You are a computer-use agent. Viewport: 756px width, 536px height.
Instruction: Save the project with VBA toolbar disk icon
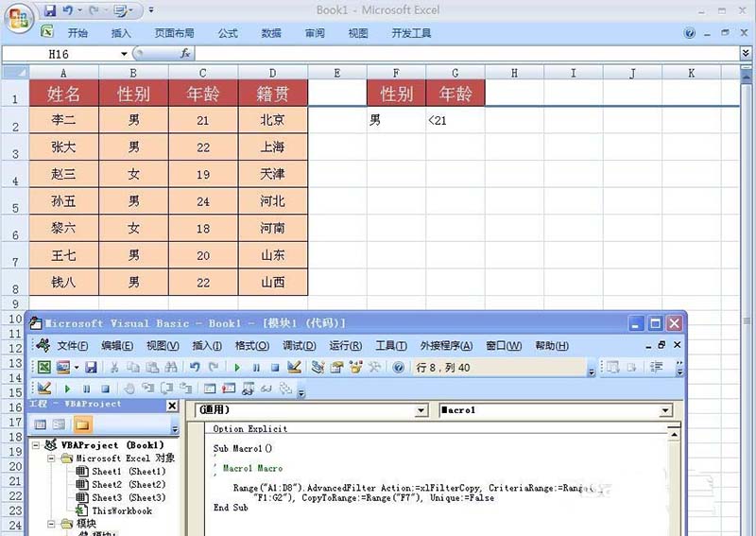coord(91,368)
